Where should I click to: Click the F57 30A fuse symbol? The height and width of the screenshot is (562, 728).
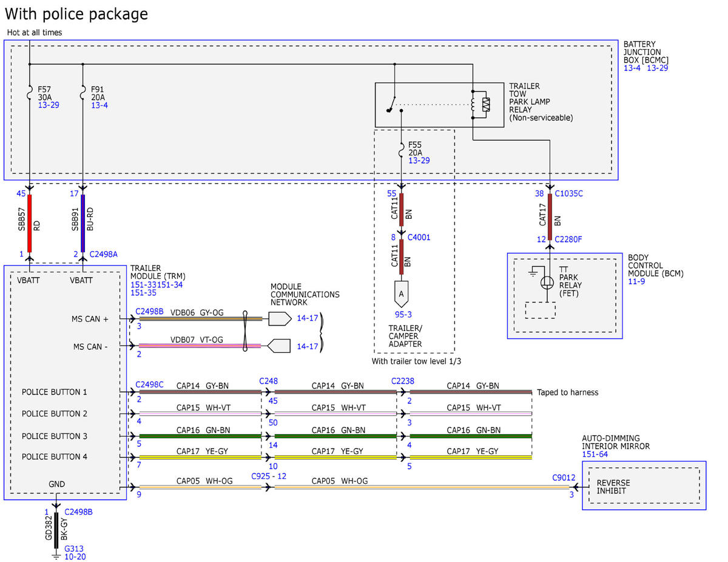[29, 93]
